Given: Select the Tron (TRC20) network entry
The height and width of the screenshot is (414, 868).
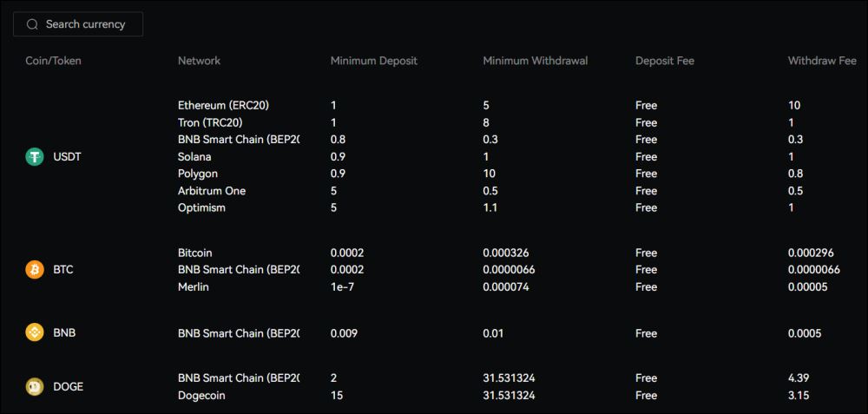Looking at the screenshot, I should 209,122.
